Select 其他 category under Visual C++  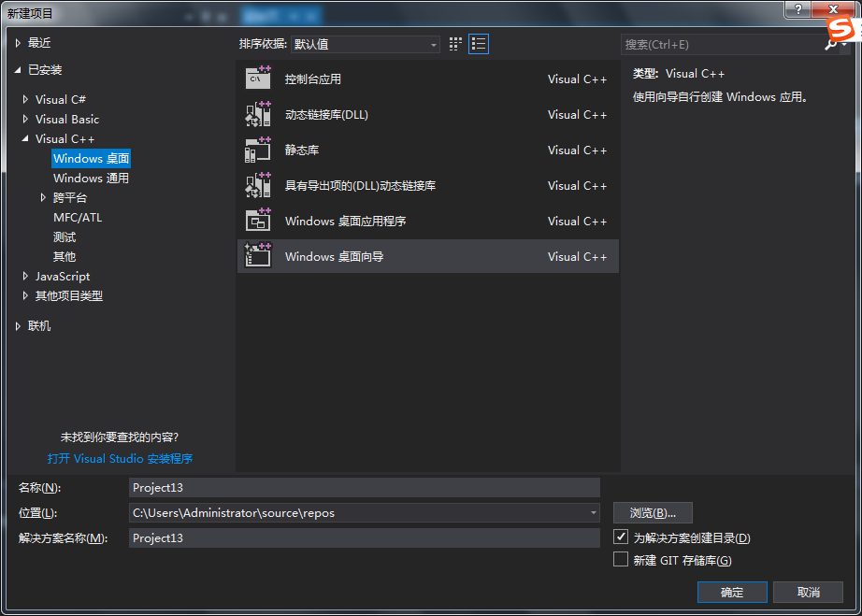coord(65,257)
